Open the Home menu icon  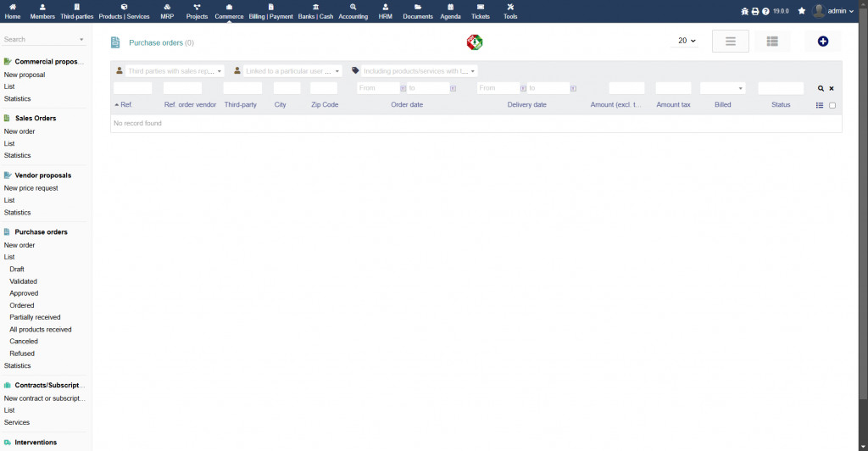12,7
